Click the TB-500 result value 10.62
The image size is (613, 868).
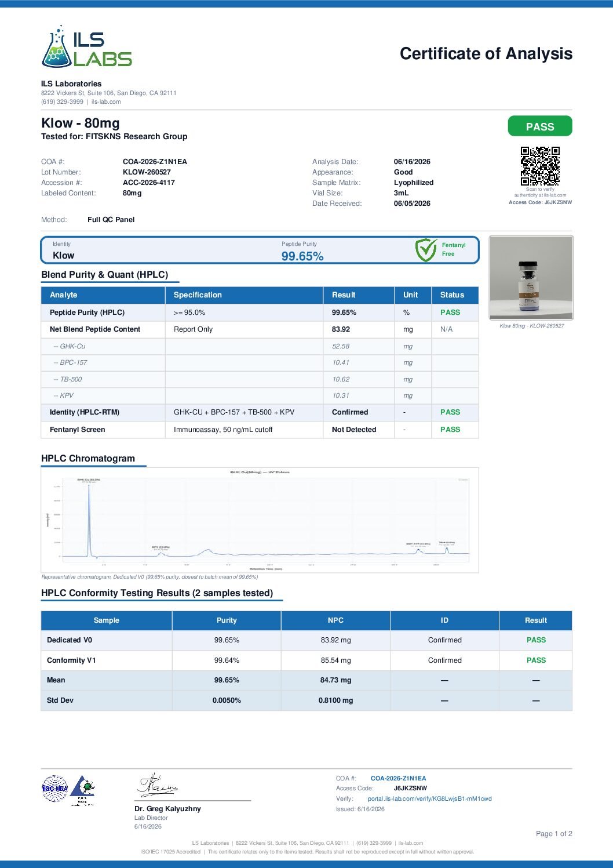[x=341, y=379]
